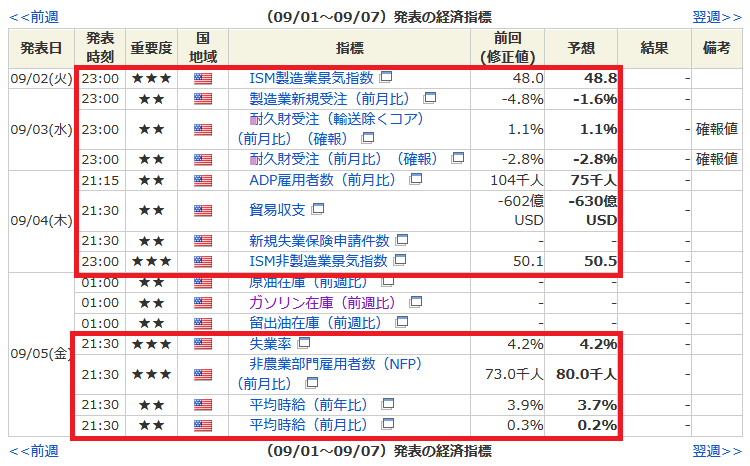Select forecast value 48.8
Screen dimensions: 750x466
(x=600, y=78)
